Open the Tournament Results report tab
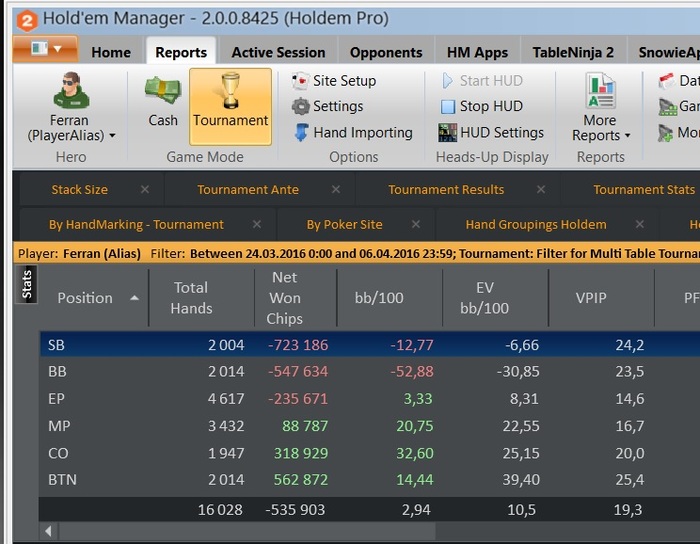Screen dimensions: 700x544 446,190
